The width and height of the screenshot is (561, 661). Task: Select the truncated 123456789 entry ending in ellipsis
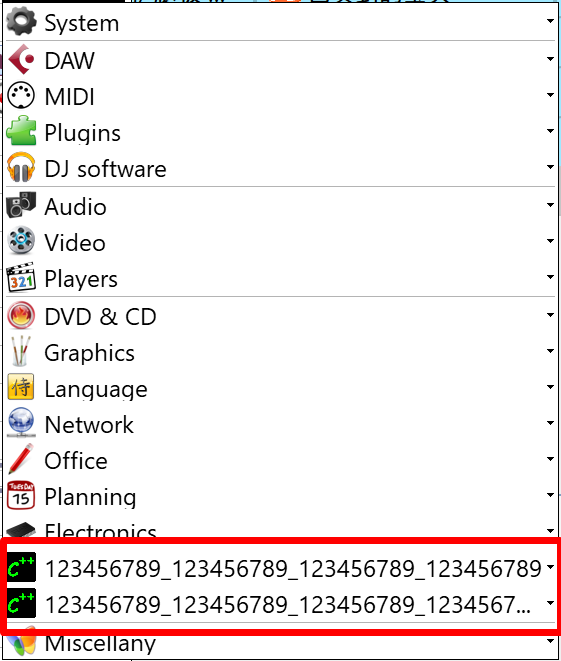[280, 604]
